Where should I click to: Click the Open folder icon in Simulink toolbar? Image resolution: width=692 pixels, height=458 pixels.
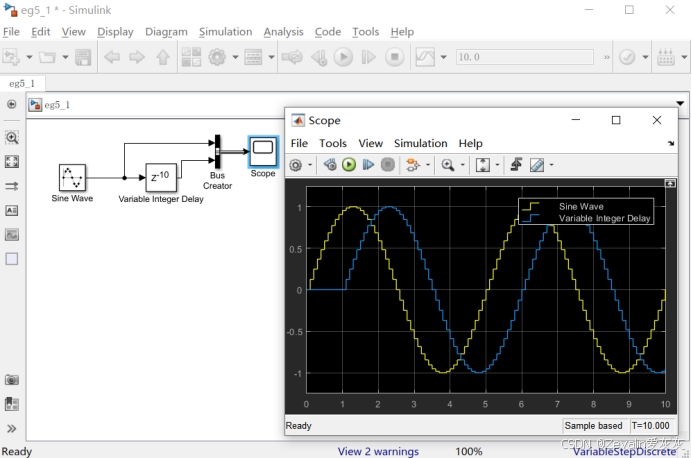click(47, 57)
